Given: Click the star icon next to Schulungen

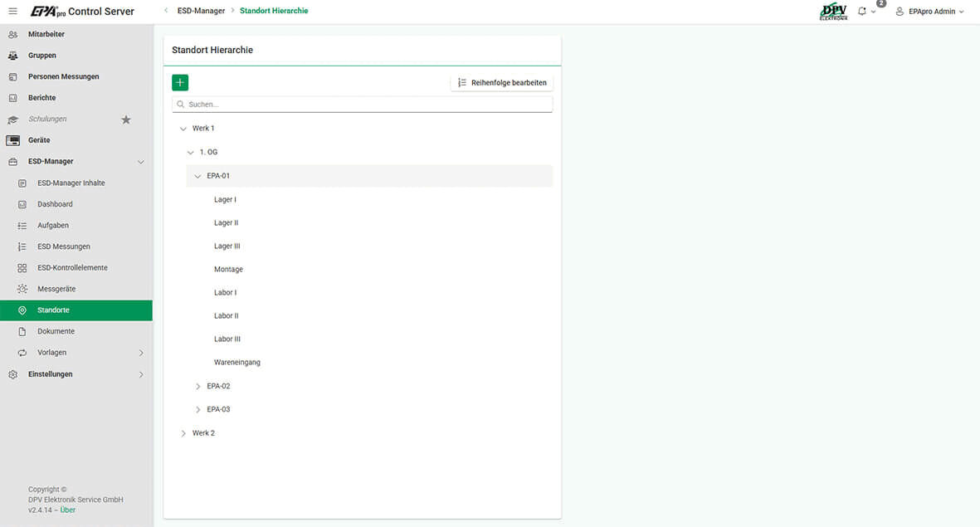Looking at the screenshot, I should click(x=126, y=120).
